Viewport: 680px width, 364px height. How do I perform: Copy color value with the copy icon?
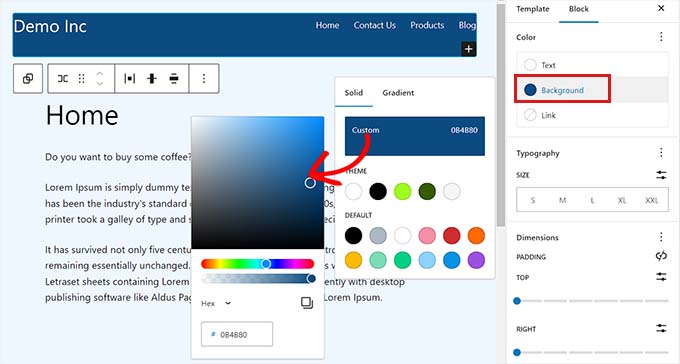(x=307, y=303)
